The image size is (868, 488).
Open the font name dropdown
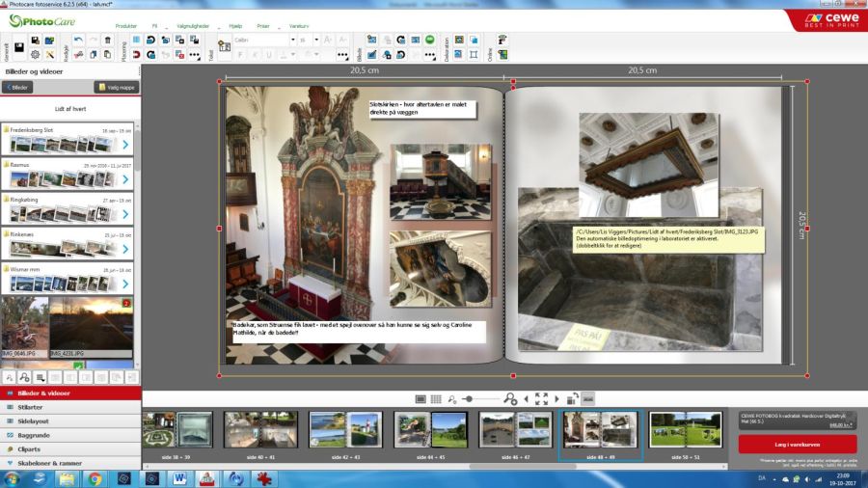click(x=291, y=40)
